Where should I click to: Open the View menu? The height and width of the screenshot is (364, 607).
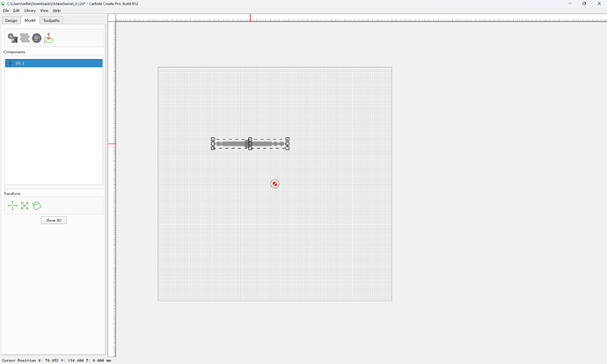pyautogui.click(x=45, y=11)
